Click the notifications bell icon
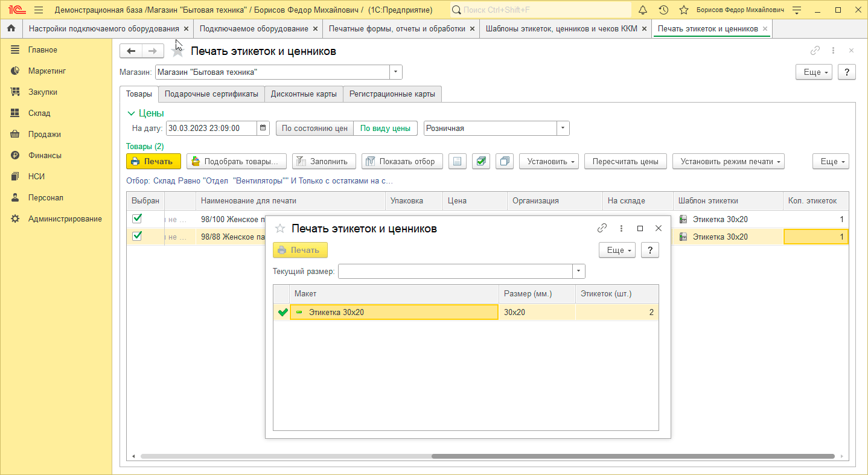The image size is (868, 475). click(x=643, y=10)
